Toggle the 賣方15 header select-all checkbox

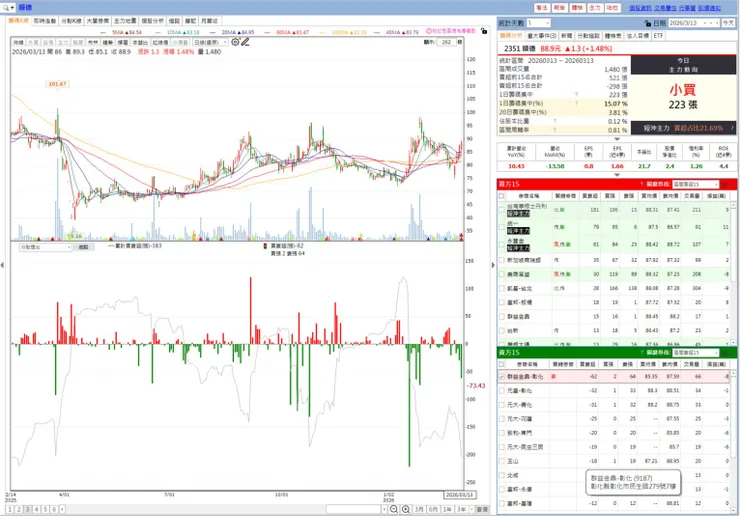pos(502,364)
